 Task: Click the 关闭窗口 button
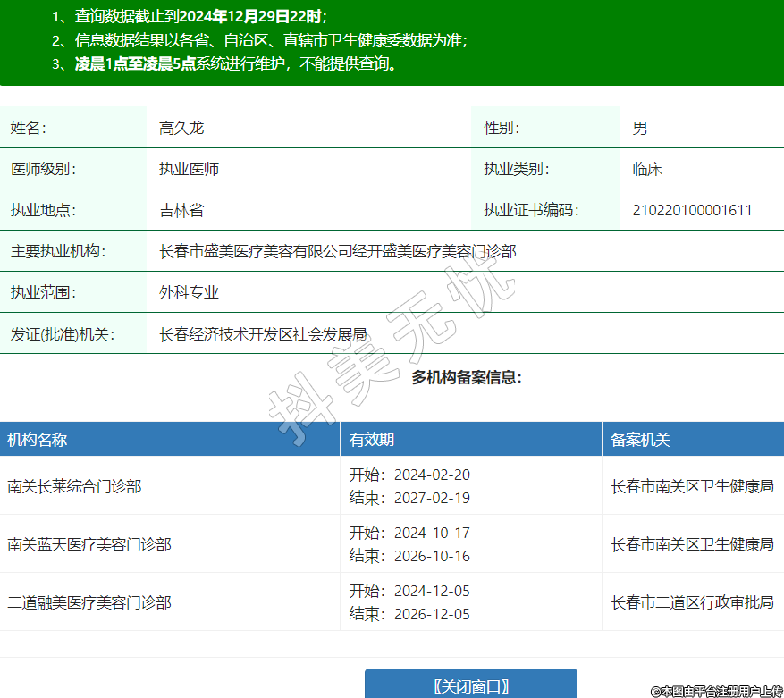coord(470,685)
